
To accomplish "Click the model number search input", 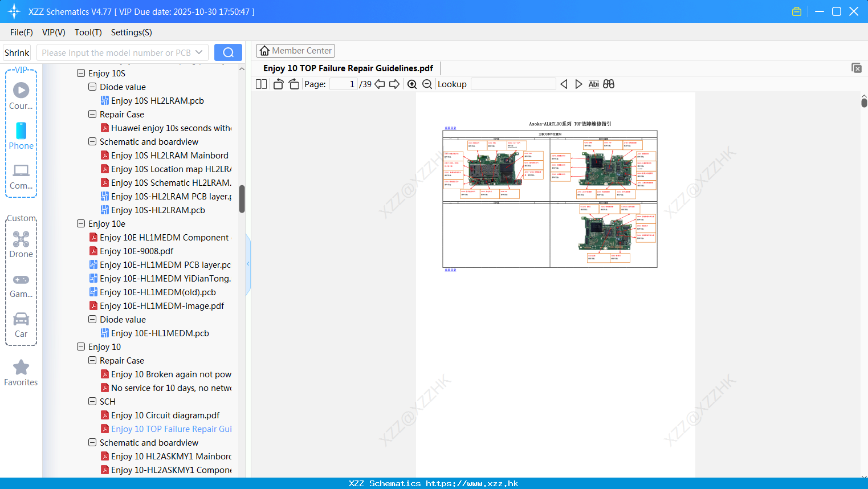I will click(x=116, y=52).
